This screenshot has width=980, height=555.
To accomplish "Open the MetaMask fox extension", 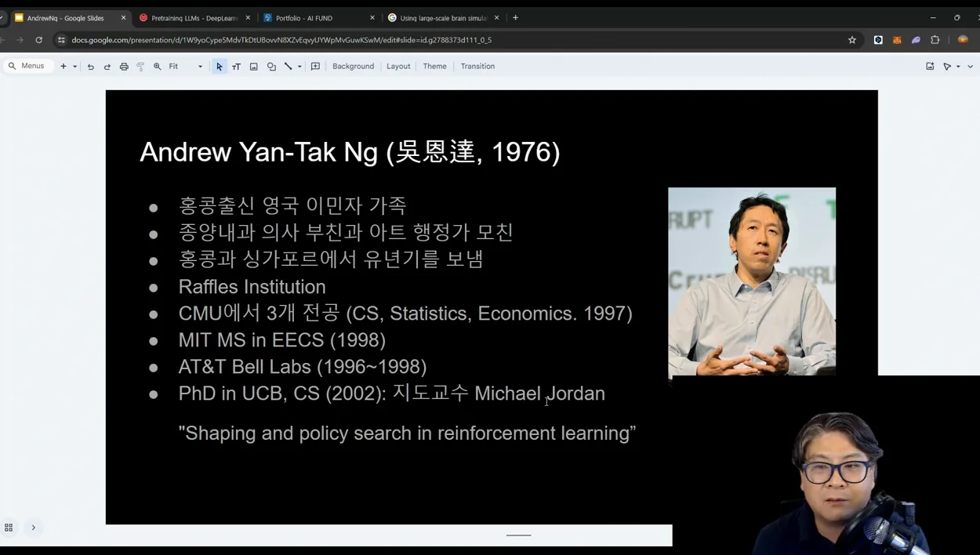I will pyautogui.click(x=897, y=40).
